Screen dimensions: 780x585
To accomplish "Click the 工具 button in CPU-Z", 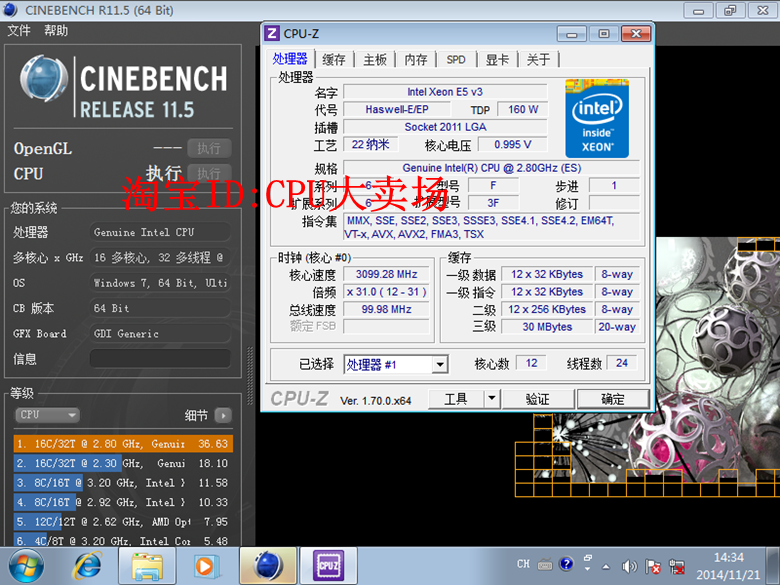I will point(456,399).
